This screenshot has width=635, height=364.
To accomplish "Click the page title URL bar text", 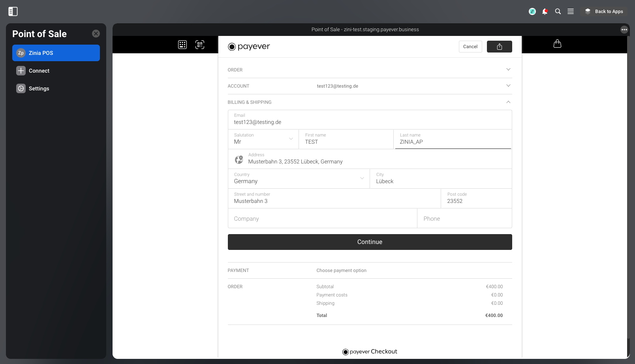I will pos(365,30).
